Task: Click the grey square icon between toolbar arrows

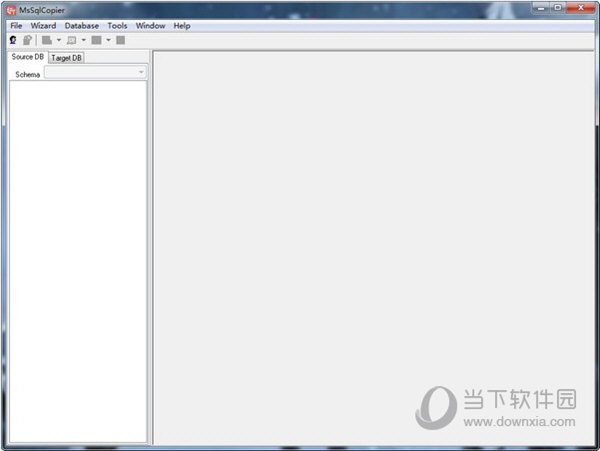Action: (x=96, y=40)
